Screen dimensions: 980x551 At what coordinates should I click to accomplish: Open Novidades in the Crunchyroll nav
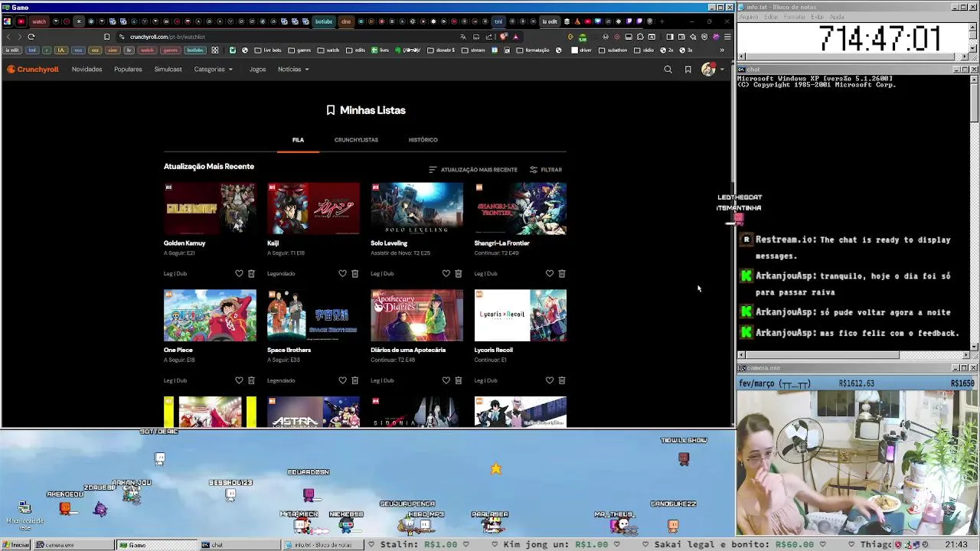87,70
